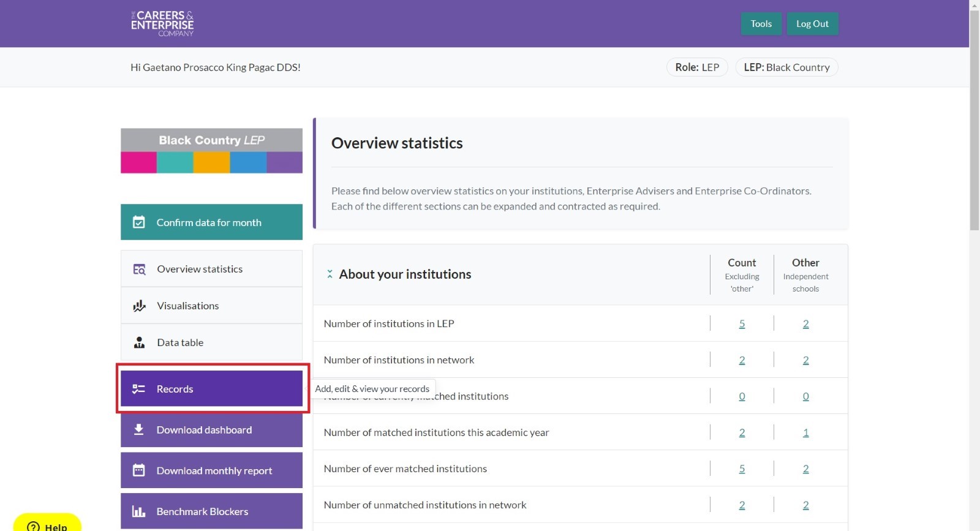Open count of ever matched institutions
This screenshot has height=531, width=980.
[742, 469]
